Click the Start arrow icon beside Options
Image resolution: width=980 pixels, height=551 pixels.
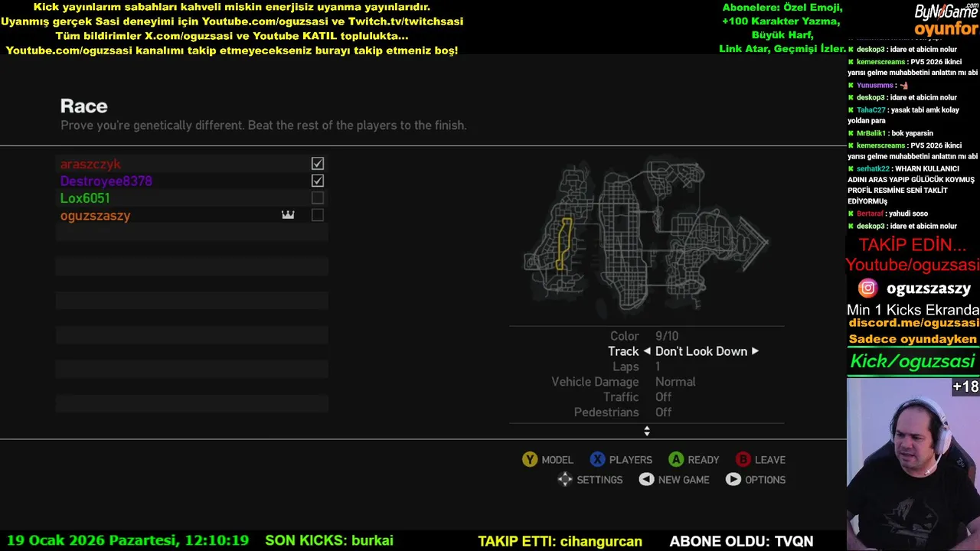pos(733,479)
